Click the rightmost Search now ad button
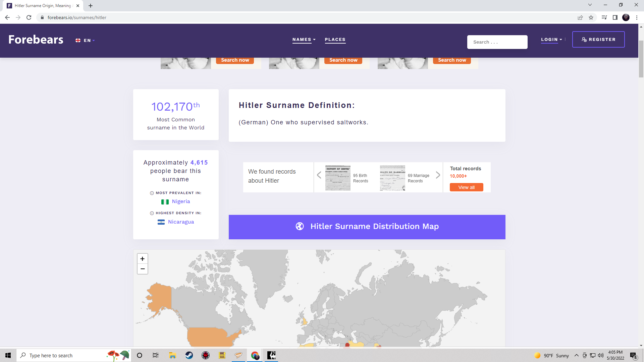The image size is (644, 362). click(452, 60)
